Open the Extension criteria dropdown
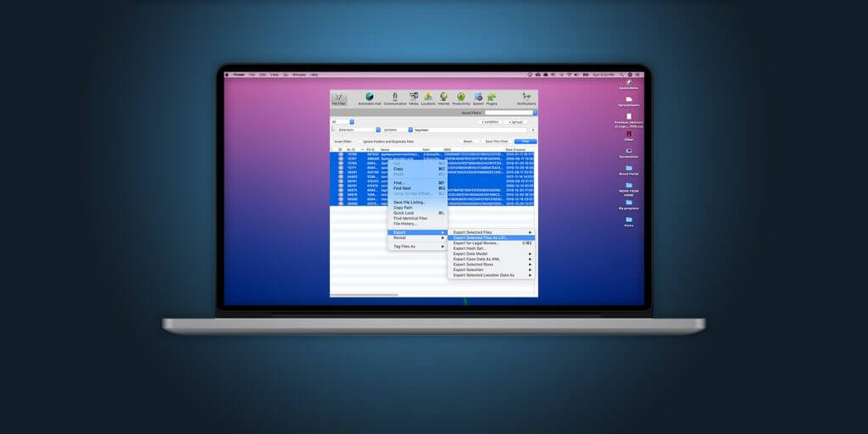868x434 pixels. point(359,130)
